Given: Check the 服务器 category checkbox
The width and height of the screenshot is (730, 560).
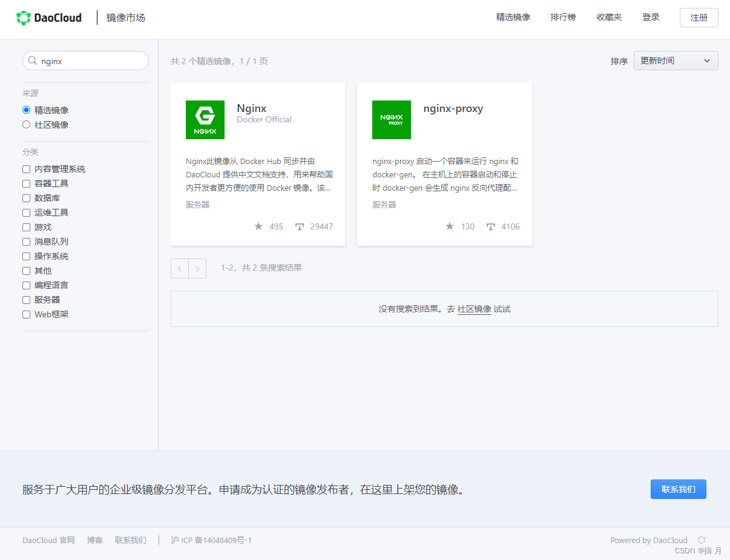Looking at the screenshot, I should [26, 300].
